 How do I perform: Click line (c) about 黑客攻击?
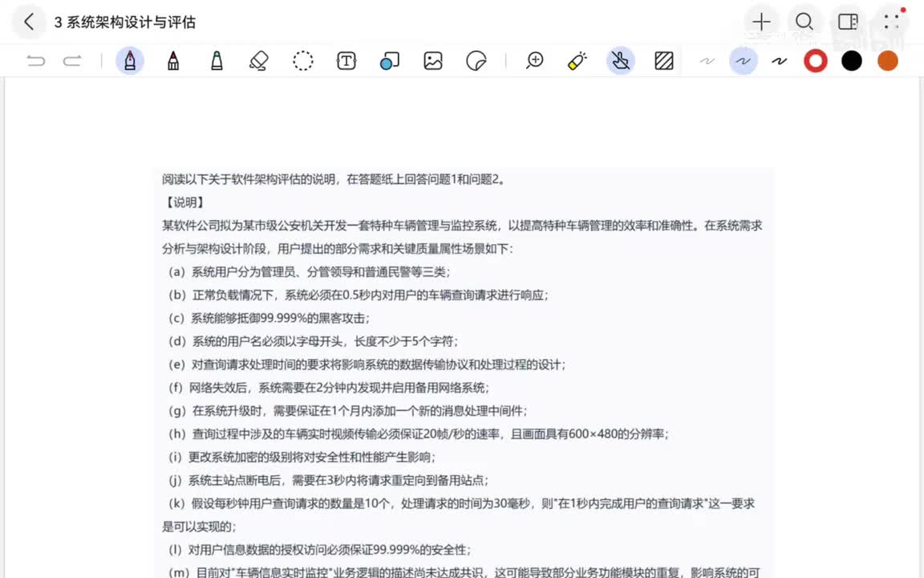[x=269, y=319]
